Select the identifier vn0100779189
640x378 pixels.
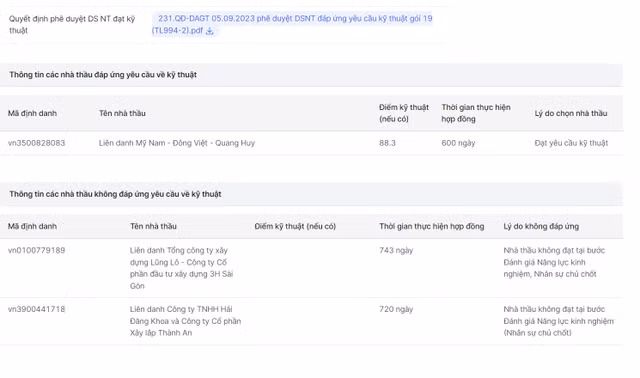coord(36,251)
